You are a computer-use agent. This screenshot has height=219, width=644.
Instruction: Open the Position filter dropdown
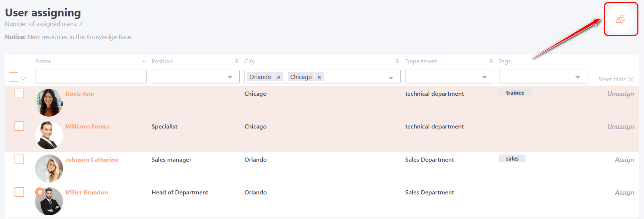coord(230,77)
